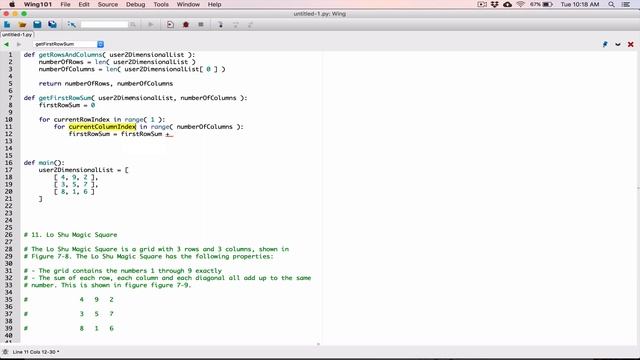Click list row '[ 4, 9, 2 ],'
The width and height of the screenshot is (640, 360).
coord(76,177)
